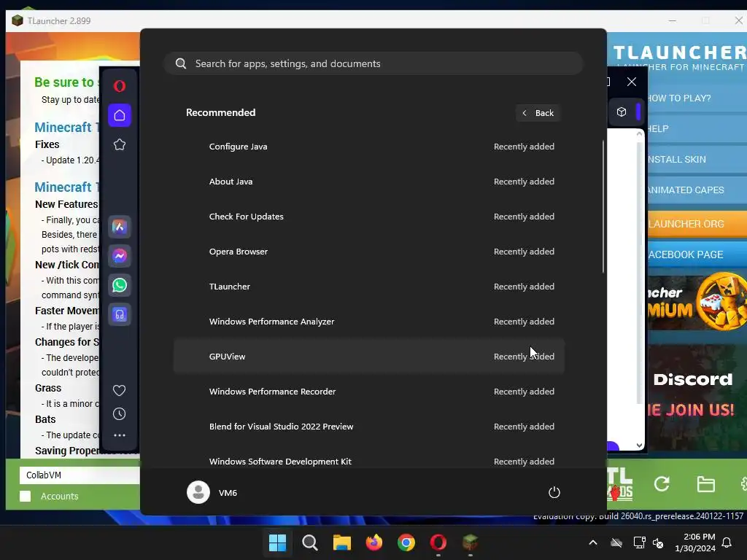Open GPUView from Recommended list

point(368,357)
